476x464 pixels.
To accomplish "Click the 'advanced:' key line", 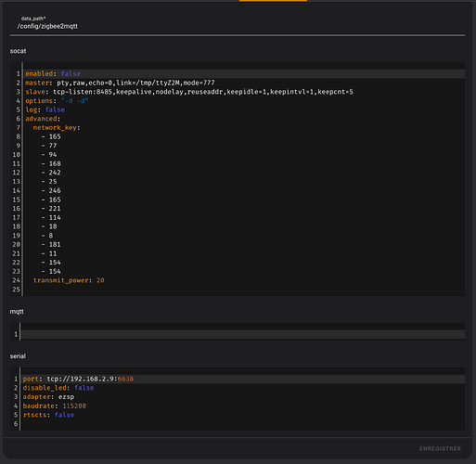I will (43, 119).
